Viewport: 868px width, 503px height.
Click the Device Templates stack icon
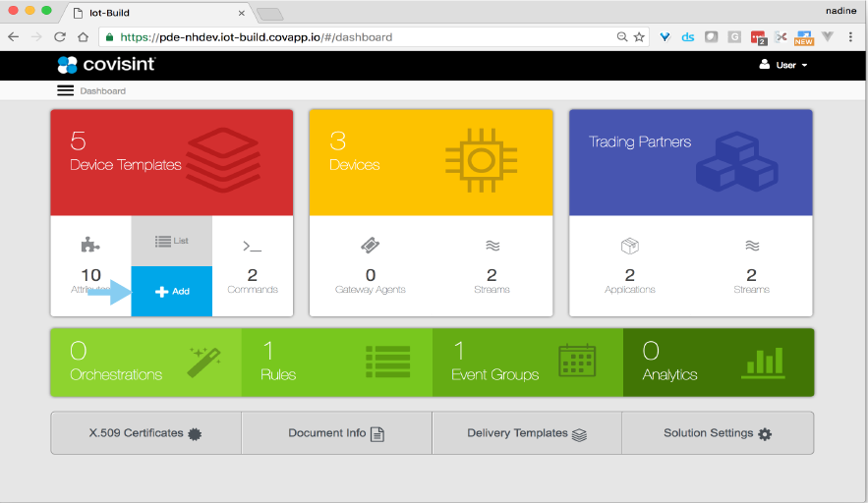[x=223, y=161]
